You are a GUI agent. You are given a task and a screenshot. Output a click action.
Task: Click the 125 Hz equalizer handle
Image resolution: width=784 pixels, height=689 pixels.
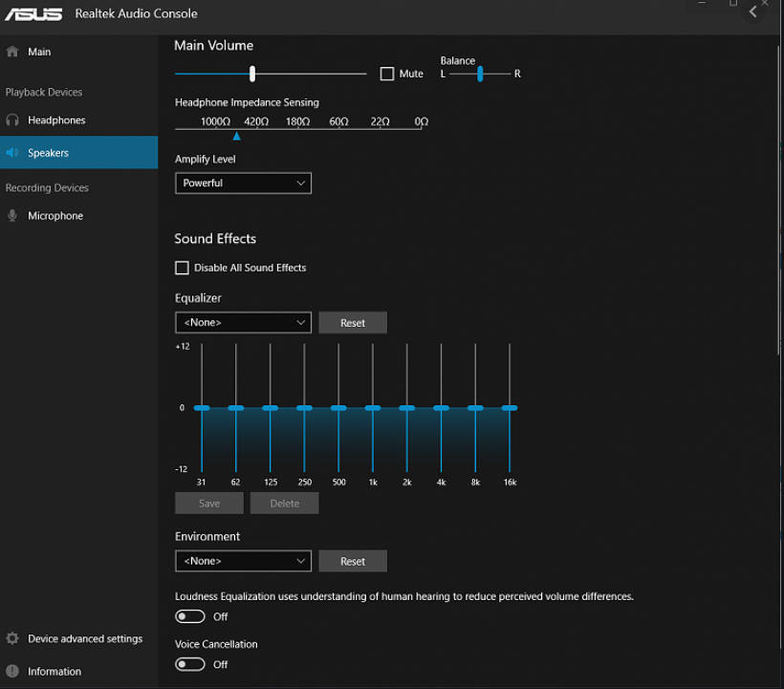click(x=270, y=408)
